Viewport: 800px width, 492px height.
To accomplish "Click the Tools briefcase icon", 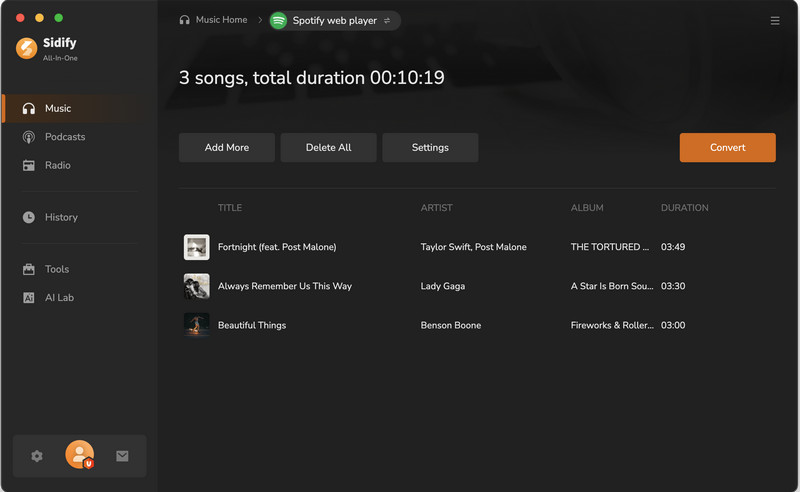I will coord(29,269).
